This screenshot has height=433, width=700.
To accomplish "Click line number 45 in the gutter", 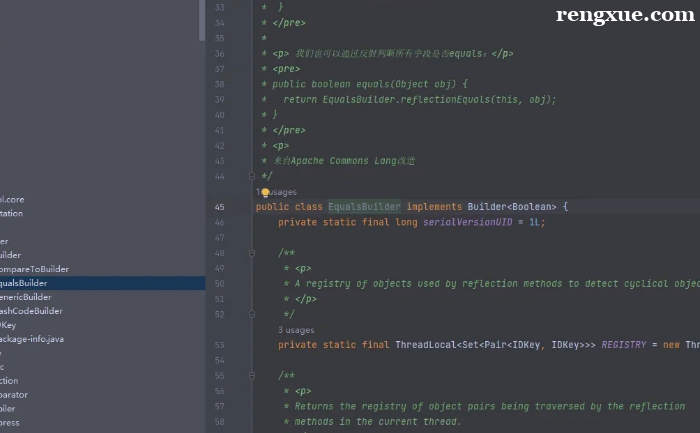I will click(219, 207).
